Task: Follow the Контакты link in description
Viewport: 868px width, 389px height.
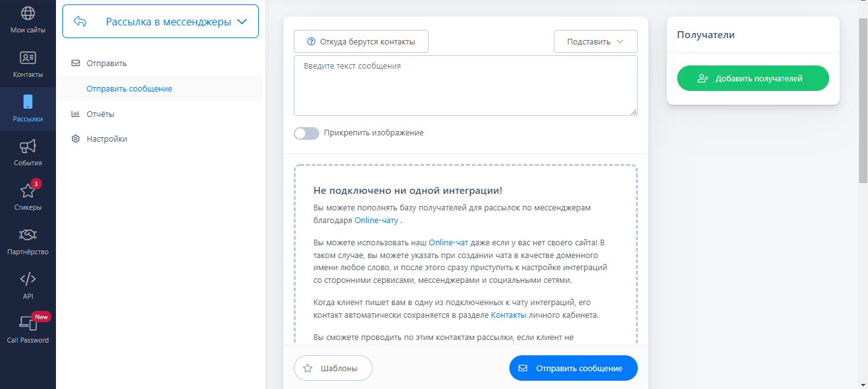Action: (508, 315)
